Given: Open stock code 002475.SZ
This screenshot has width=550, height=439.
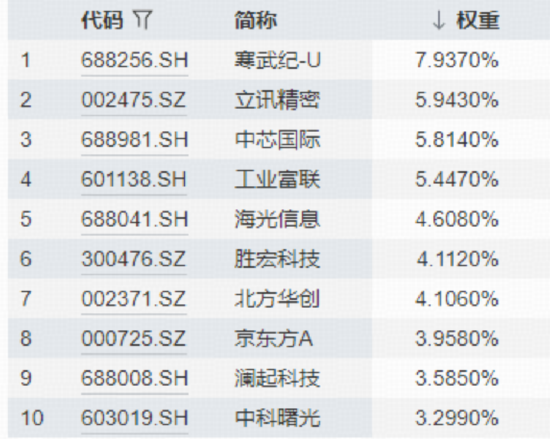Looking at the screenshot, I should pyautogui.click(x=134, y=100).
